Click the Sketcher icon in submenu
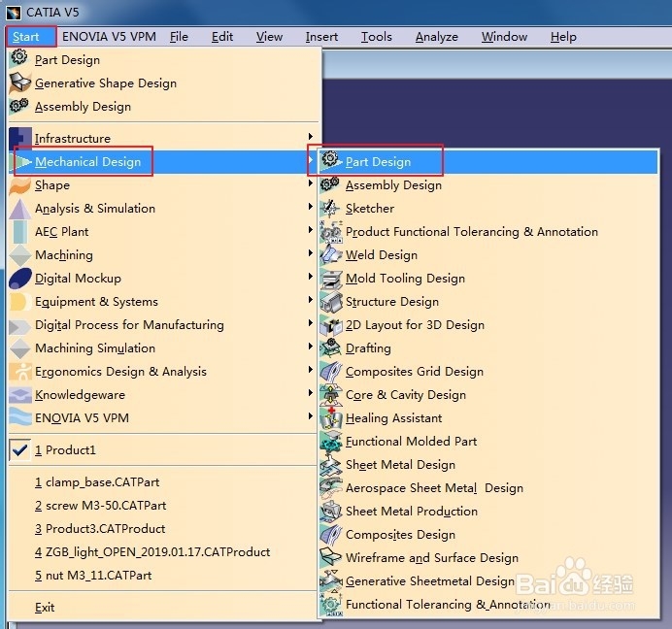Screen dimensions: 672x629 pos(330,209)
